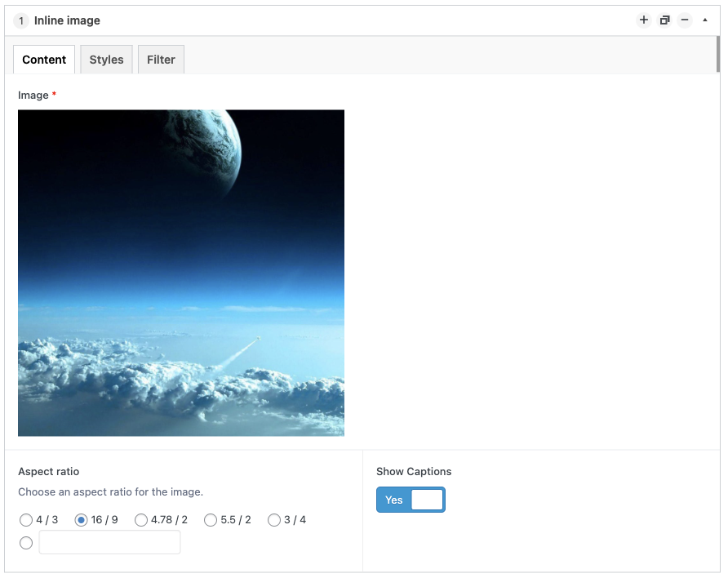Choose the 4.78 / 2 aspect ratio

(140, 520)
